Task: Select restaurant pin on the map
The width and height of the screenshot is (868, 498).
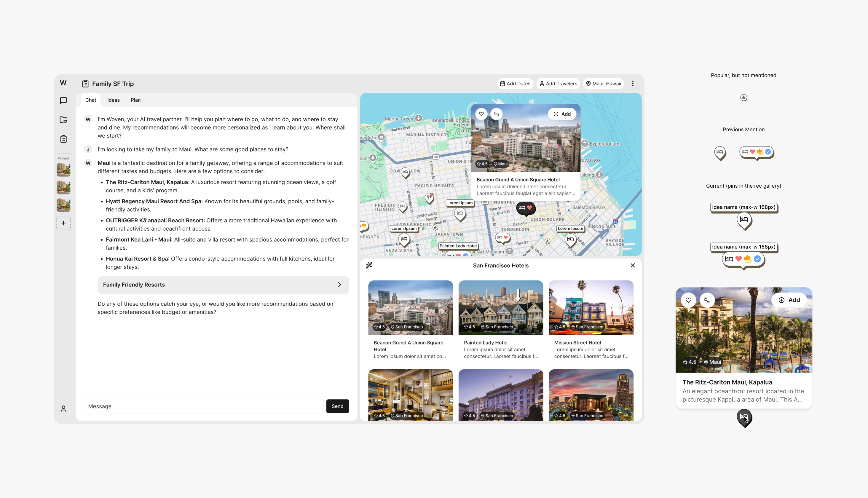Action: 429,198
